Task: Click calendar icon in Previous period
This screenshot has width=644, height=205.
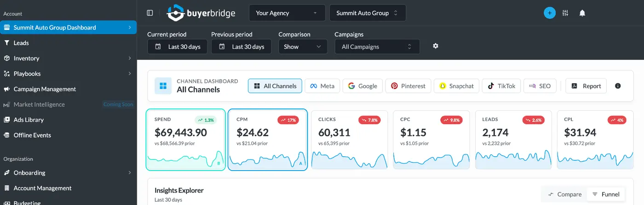Action: [222, 46]
